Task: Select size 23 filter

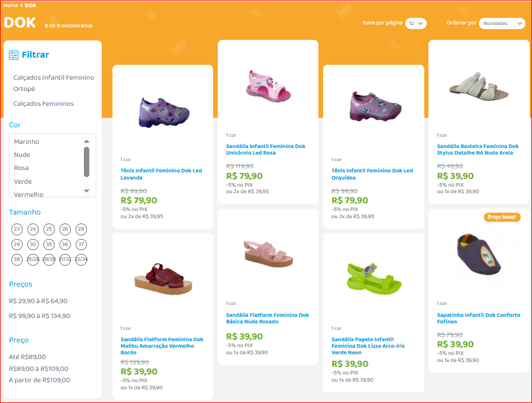Action: (17, 229)
